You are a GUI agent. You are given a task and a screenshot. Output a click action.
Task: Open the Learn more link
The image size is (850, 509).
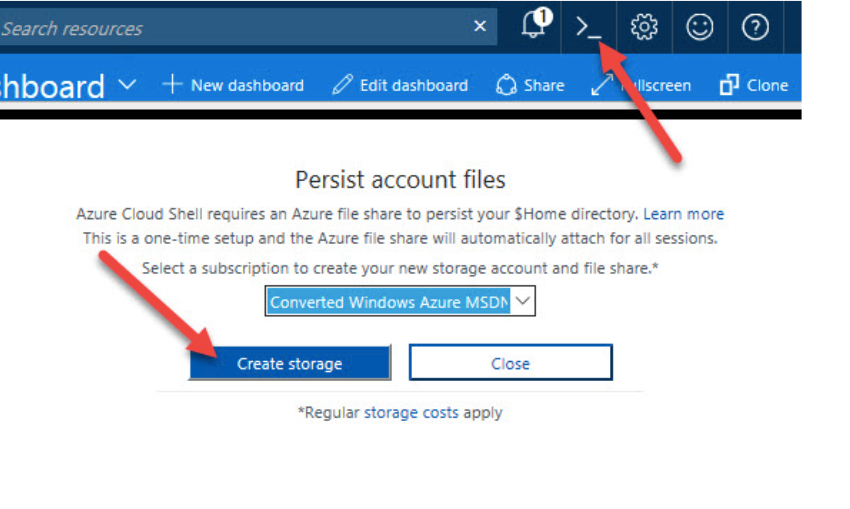pyautogui.click(x=684, y=214)
